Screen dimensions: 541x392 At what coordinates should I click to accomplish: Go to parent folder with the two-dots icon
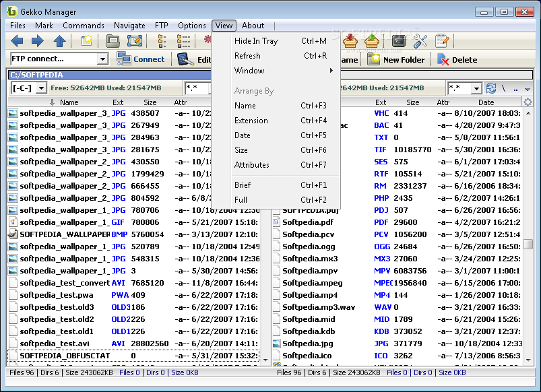(x=515, y=89)
